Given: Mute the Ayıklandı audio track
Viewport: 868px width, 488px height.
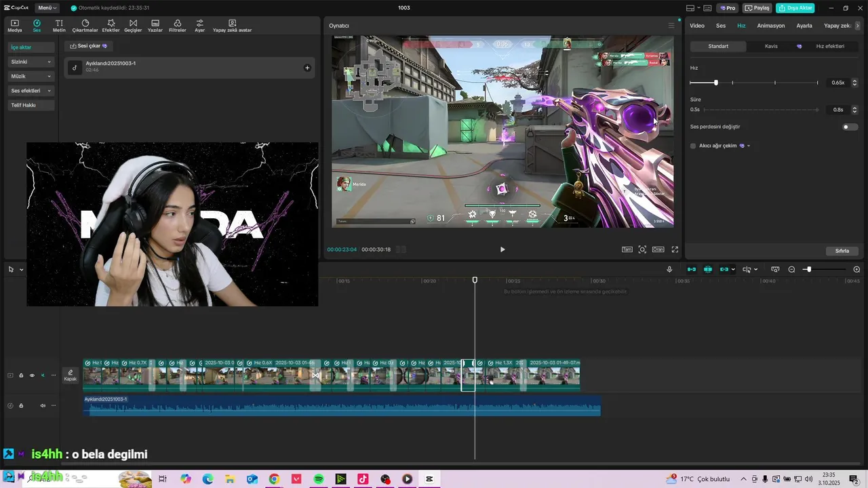Looking at the screenshot, I should tap(43, 406).
